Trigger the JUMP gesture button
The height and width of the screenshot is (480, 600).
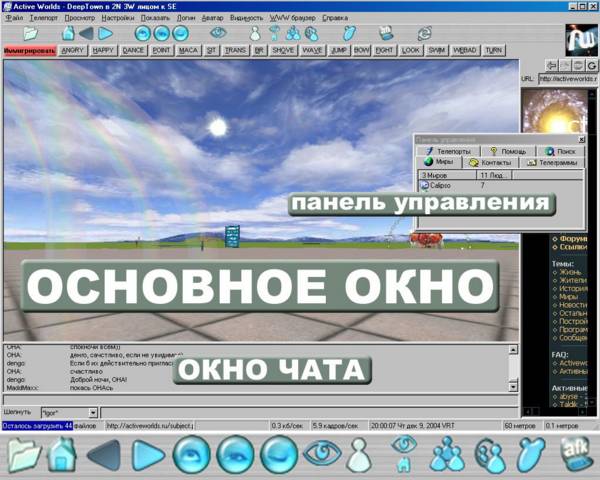[339, 51]
